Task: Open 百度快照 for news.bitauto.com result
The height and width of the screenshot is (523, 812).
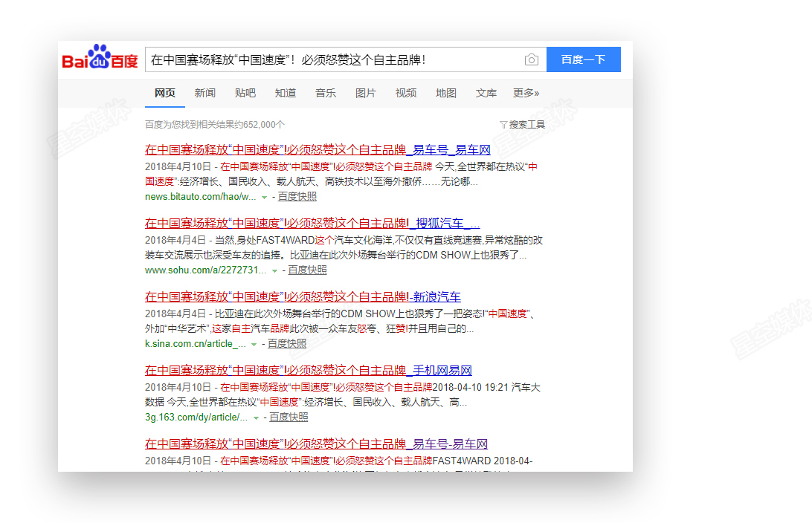Action: (297, 197)
